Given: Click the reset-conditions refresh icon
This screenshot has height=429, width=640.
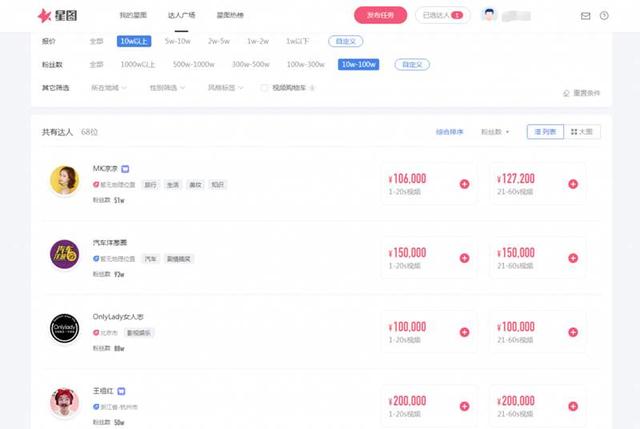Looking at the screenshot, I should [x=566, y=93].
